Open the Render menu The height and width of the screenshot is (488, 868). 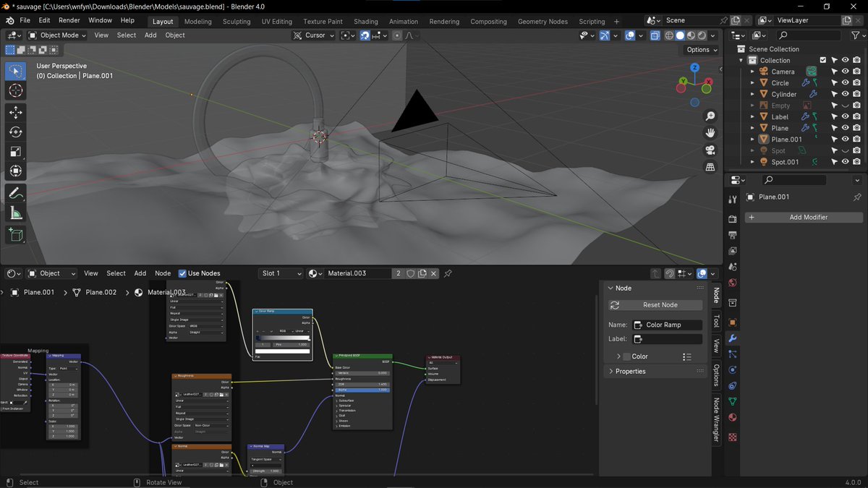pyautogui.click(x=69, y=20)
